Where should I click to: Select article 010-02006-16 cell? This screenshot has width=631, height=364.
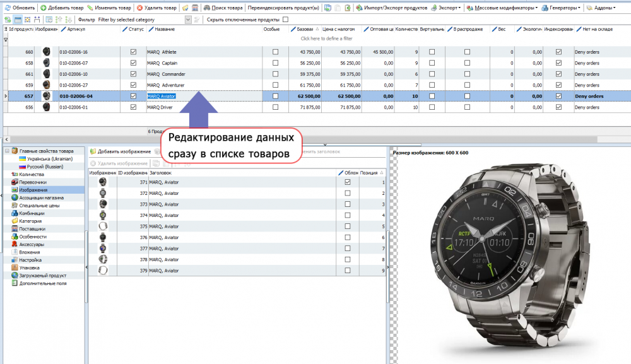(90, 52)
